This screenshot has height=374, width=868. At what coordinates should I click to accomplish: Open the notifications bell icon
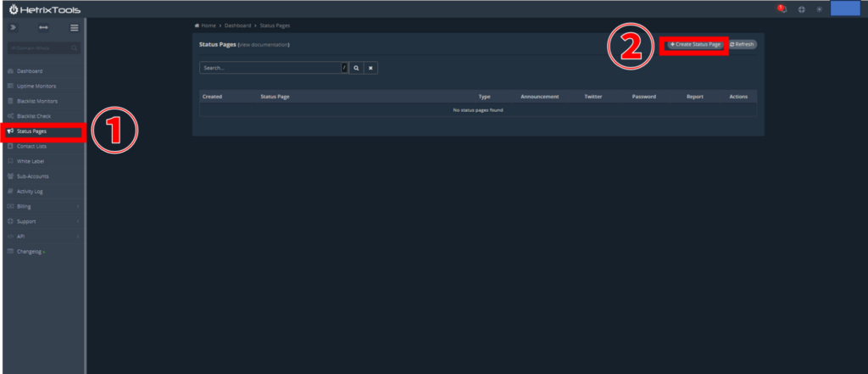[x=782, y=8]
